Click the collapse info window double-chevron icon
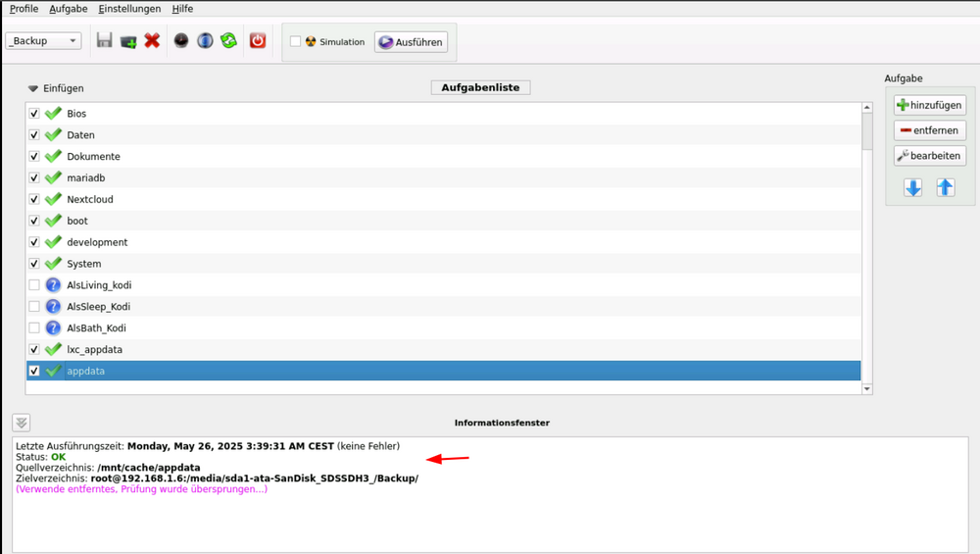Viewport: 980px width, 554px height. click(22, 423)
